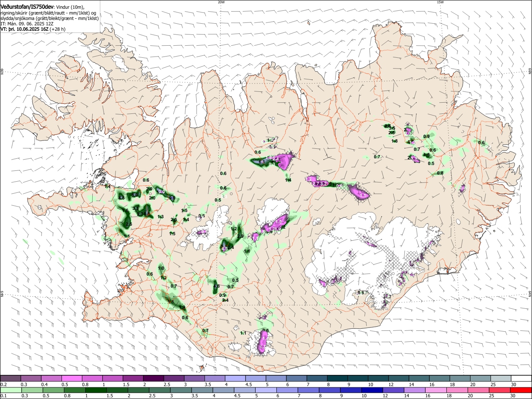Click the 15W longitude label
This screenshot has width=532, height=399.
click(440, 2)
